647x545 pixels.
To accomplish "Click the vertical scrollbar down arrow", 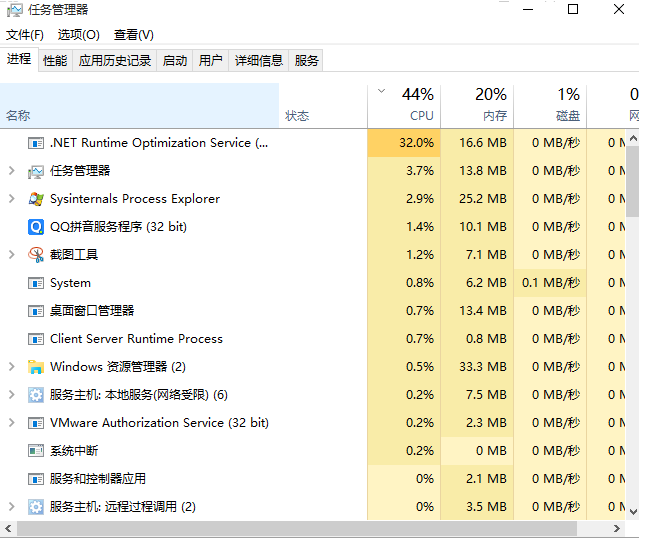I will click(x=634, y=512).
